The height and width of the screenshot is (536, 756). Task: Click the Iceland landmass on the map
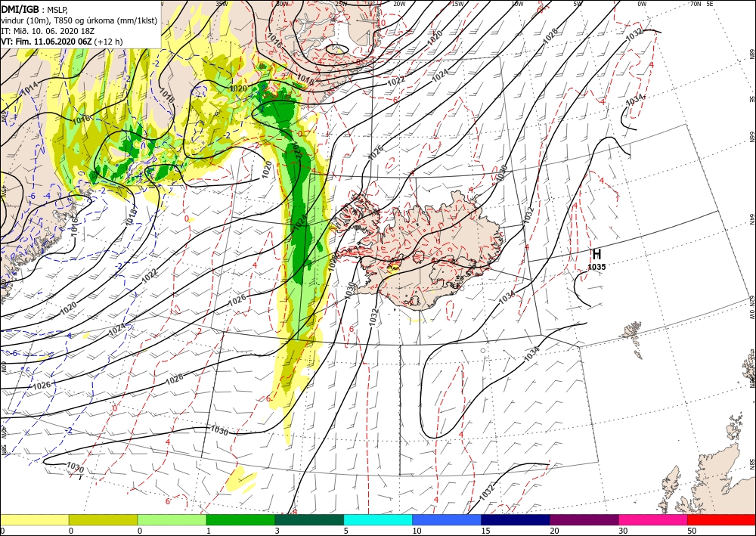pyautogui.click(x=424, y=251)
